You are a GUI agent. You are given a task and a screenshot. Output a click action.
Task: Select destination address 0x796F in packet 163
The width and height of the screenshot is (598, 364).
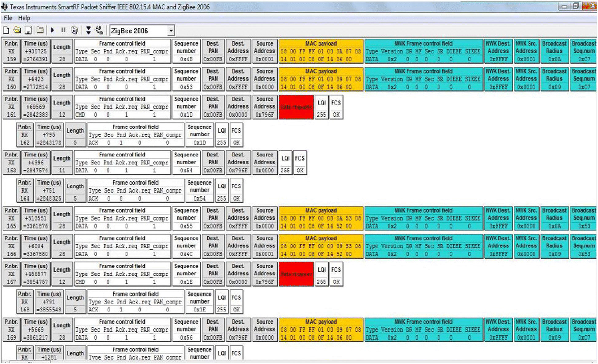point(238,163)
